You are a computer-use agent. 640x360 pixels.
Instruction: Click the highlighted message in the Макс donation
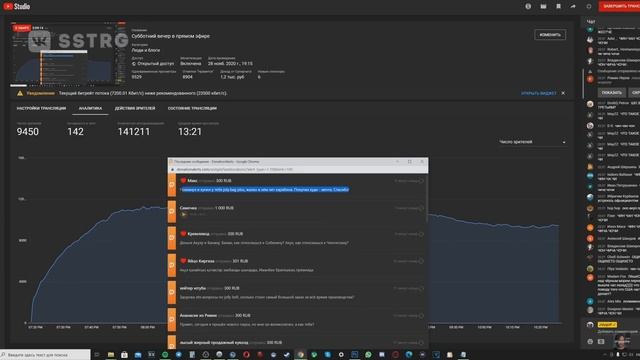pyautogui.click(x=265, y=189)
